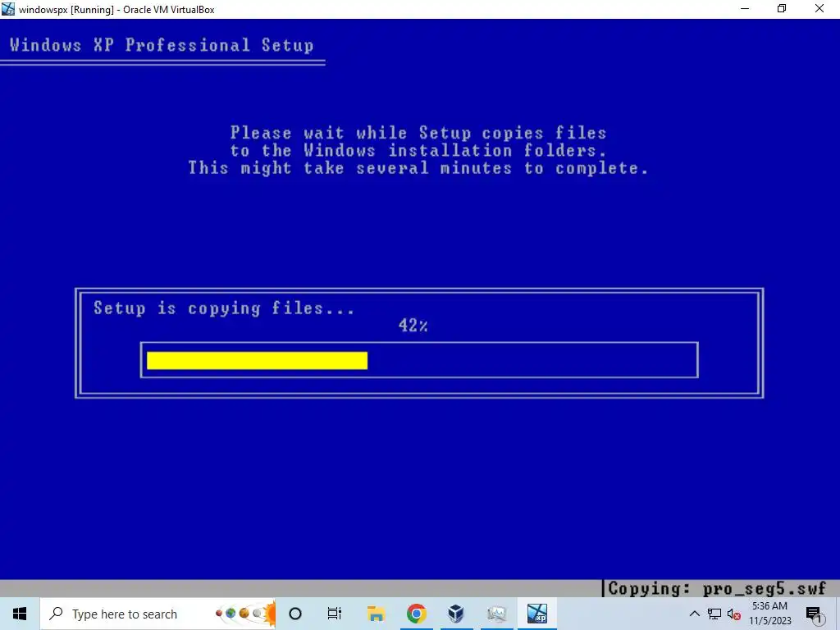The height and width of the screenshot is (630, 840).
Task: Click the 'Windows XP Professional Setup' heading
Action: [162, 45]
